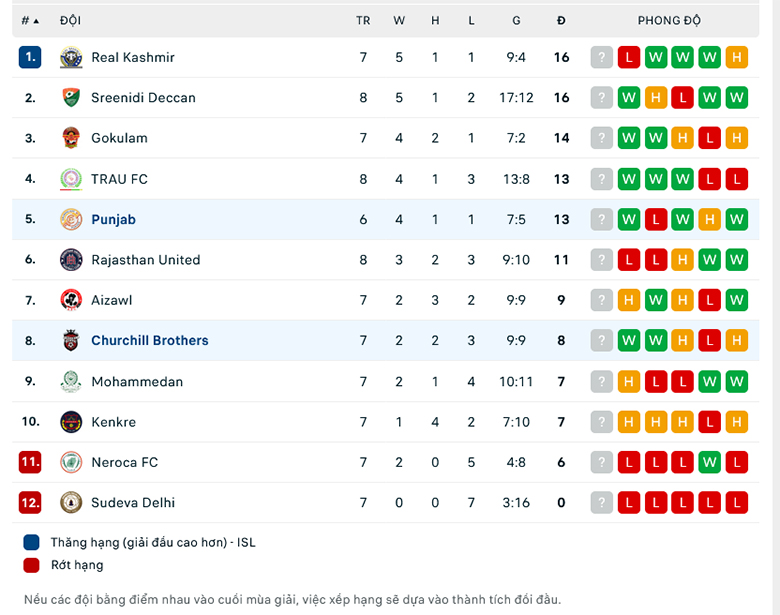
Task: Select the red rank 12 relegation badge
Action: click(x=30, y=503)
